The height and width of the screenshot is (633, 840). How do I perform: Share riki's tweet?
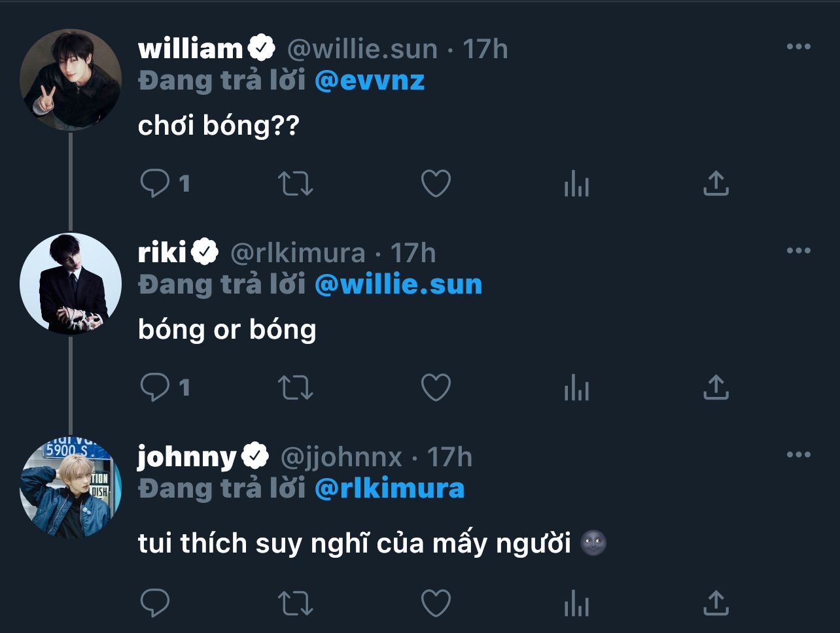(x=716, y=388)
